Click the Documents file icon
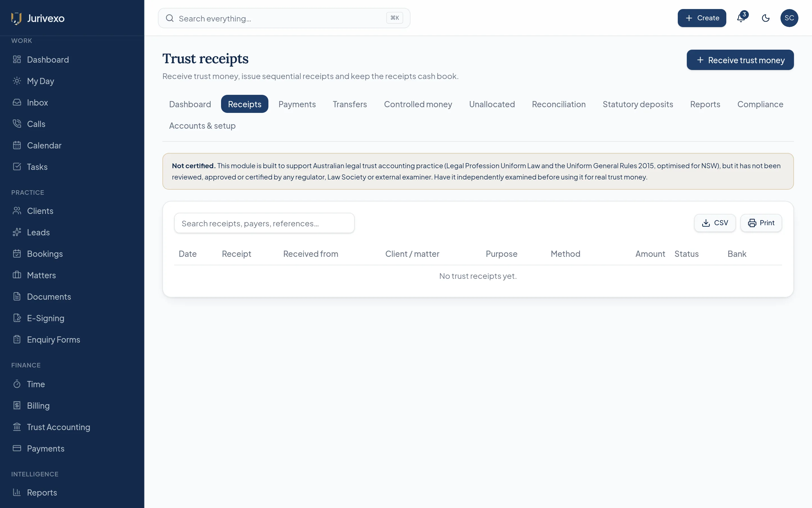 (17, 296)
